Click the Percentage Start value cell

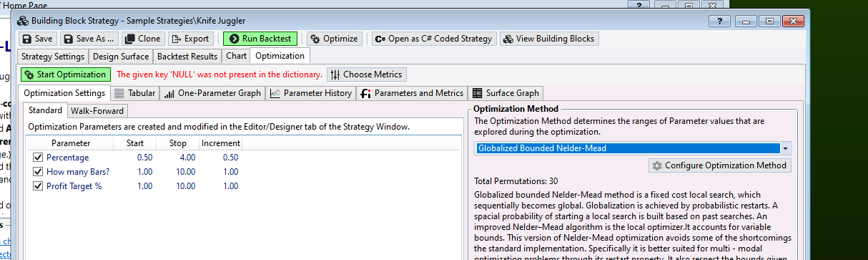click(x=138, y=157)
